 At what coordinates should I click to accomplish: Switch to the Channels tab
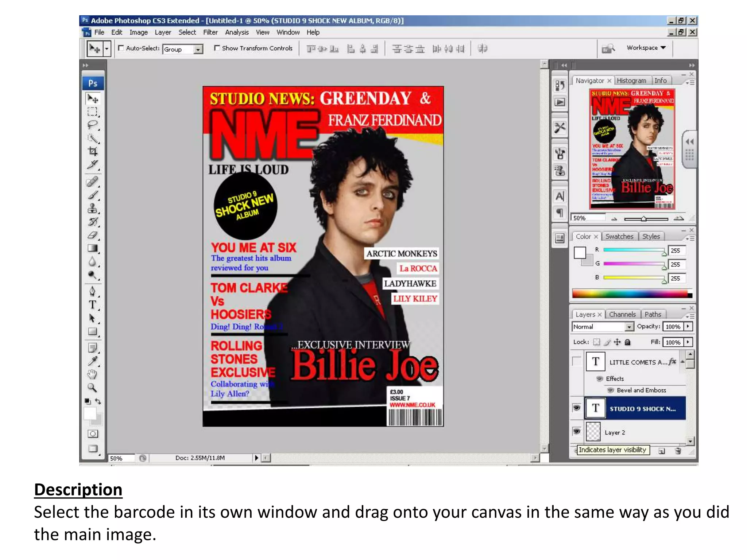(622, 314)
